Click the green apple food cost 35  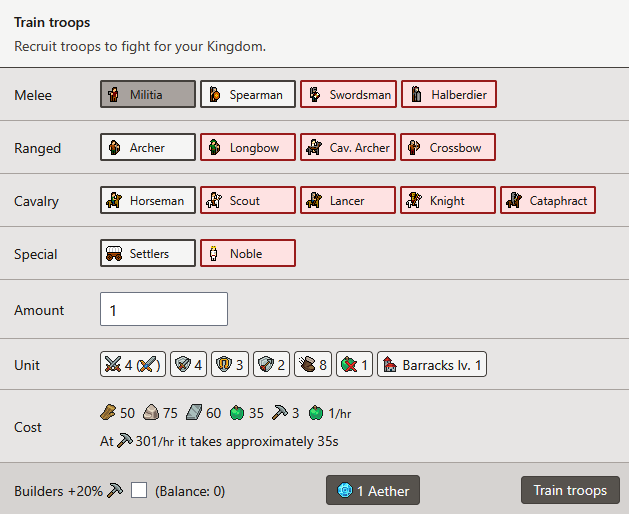237,412
